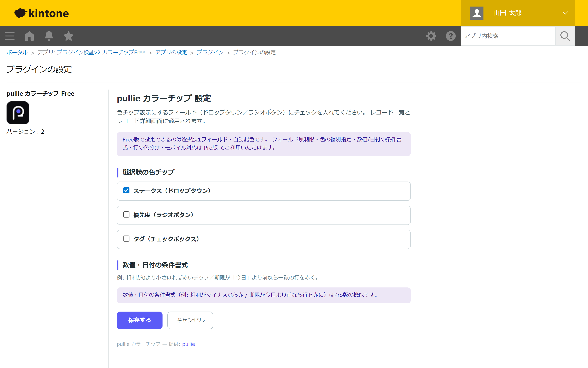Open settings gear icon
Screen dimensions: 588x368
point(431,36)
